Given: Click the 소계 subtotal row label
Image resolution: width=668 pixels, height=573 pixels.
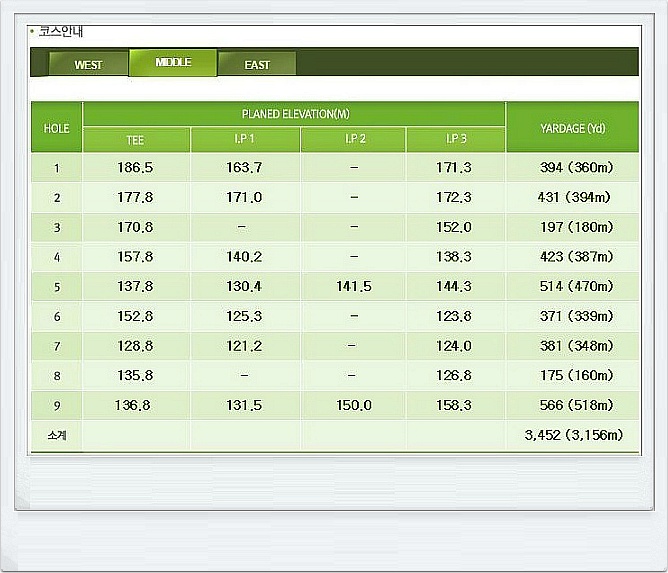Looking at the screenshot, I should [56, 435].
